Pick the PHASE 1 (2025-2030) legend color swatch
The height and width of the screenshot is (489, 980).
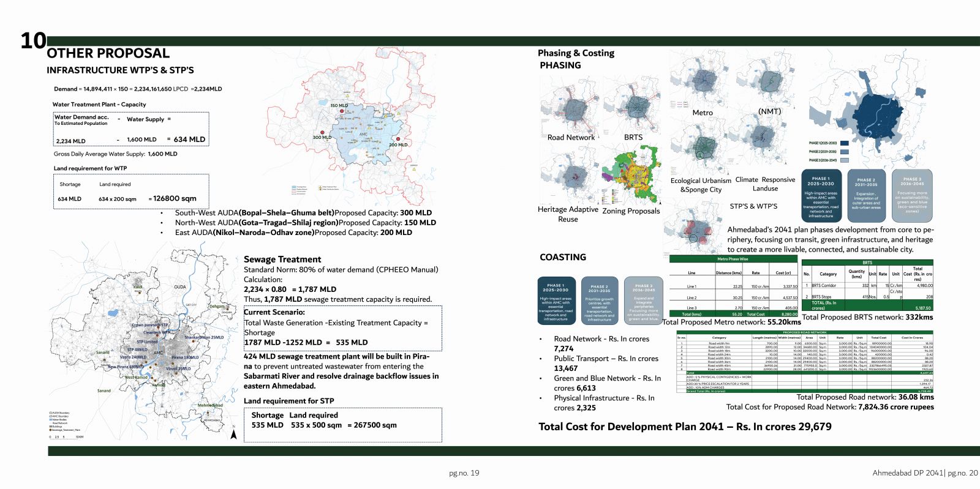[844, 143]
